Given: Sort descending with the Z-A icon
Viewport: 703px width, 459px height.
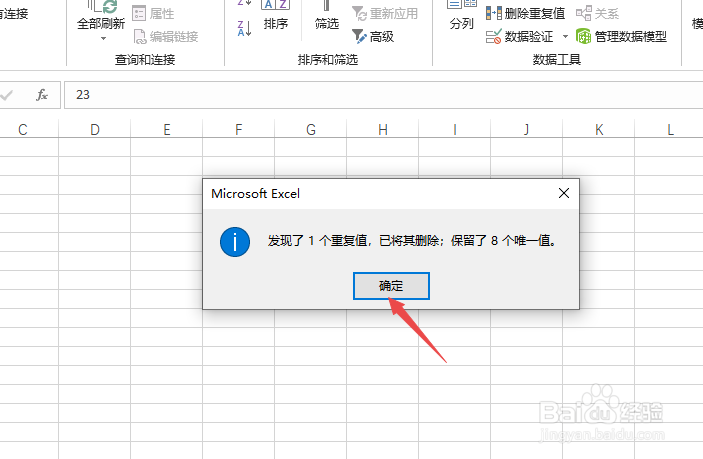Looking at the screenshot, I should coord(244,28).
